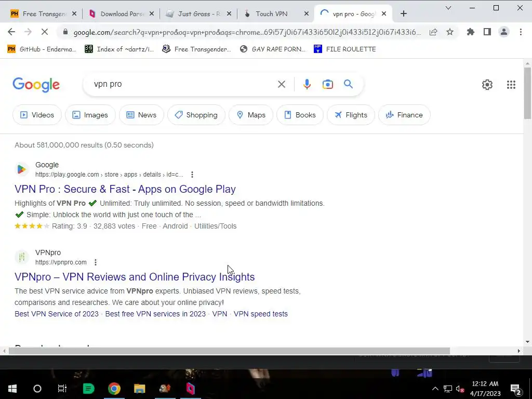
Task: Show hidden system tray icons
Action: [435, 389]
